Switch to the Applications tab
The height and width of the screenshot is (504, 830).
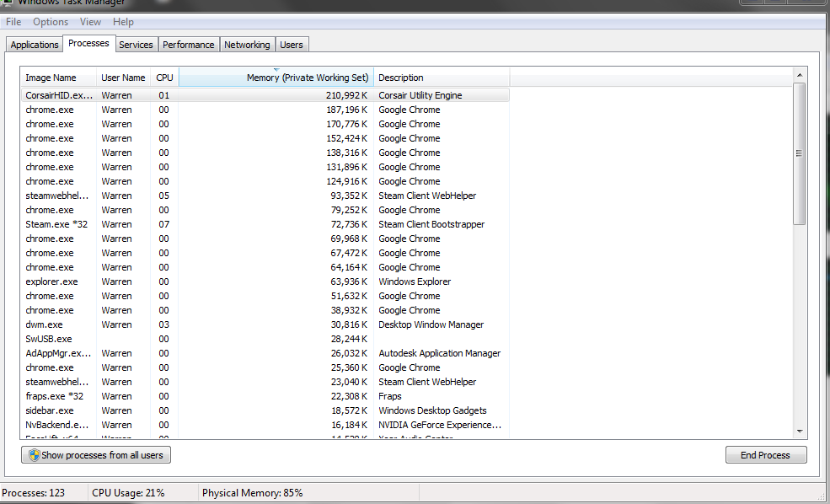tap(35, 45)
